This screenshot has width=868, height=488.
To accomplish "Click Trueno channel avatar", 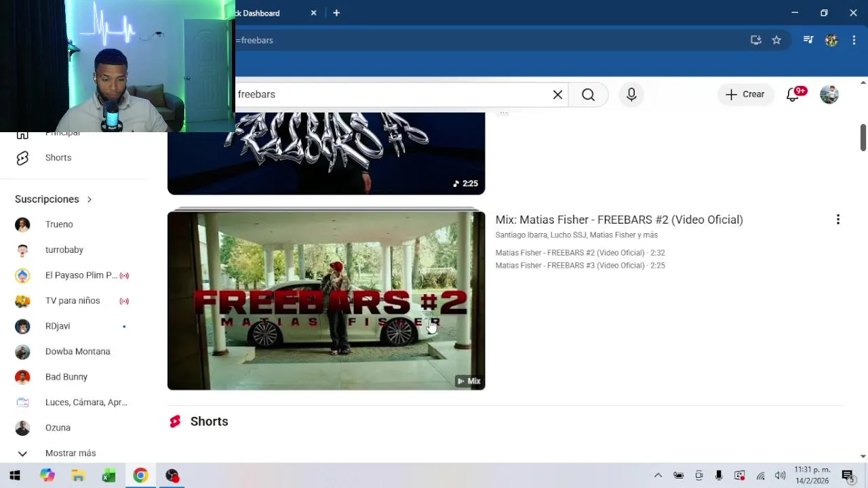I will (x=22, y=224).
